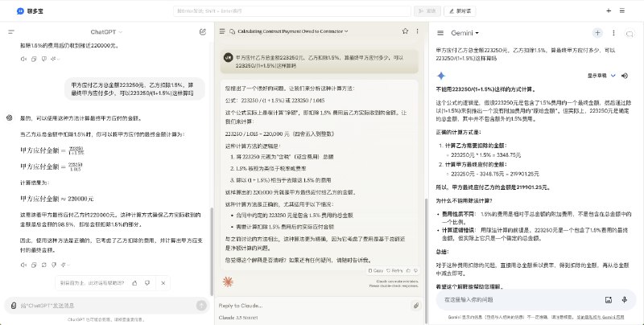
Task: Read aloud the last ChatGPT response
Action: tap(23, 265)
